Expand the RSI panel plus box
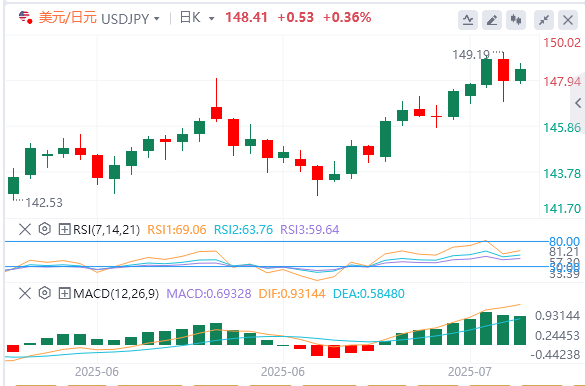Image resolution: width=585 pixels, height=386 pixels. click(64, 229)
